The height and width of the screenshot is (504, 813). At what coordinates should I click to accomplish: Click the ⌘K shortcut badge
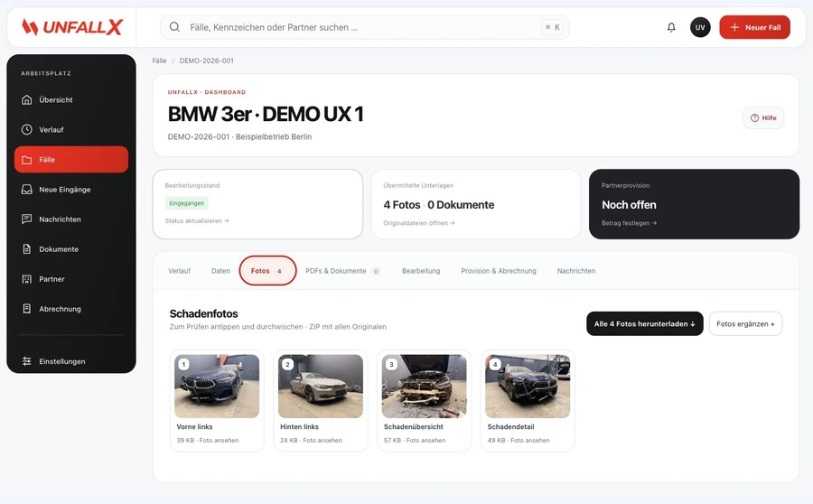(x=553, y=27)
